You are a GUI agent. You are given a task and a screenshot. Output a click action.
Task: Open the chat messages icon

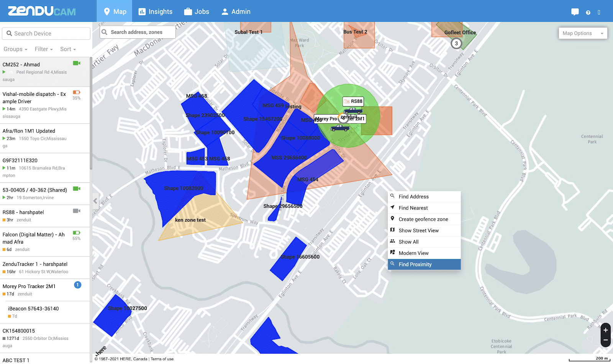[x=575, y=12]
